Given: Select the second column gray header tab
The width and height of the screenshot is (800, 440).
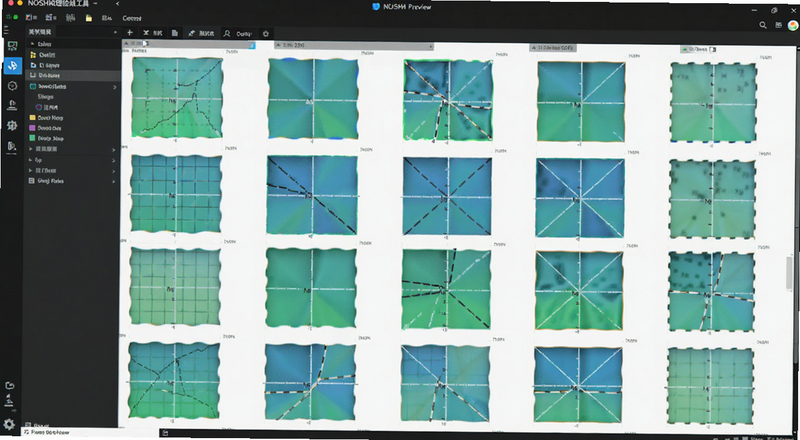Looking at the screenshot, I should tap(354, 46).
